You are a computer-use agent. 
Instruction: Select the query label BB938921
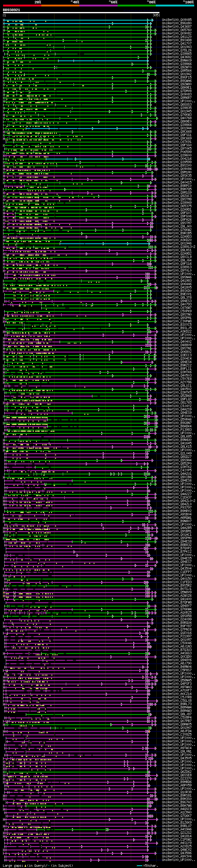pyautogui.click(x=11, y=10)
